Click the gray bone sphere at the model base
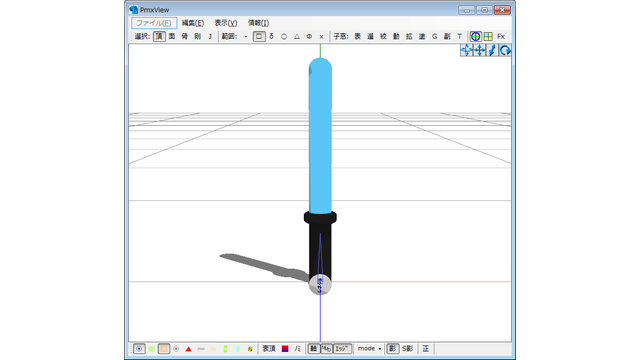Screen dimensions: 640x360 (x=320, y=284)
